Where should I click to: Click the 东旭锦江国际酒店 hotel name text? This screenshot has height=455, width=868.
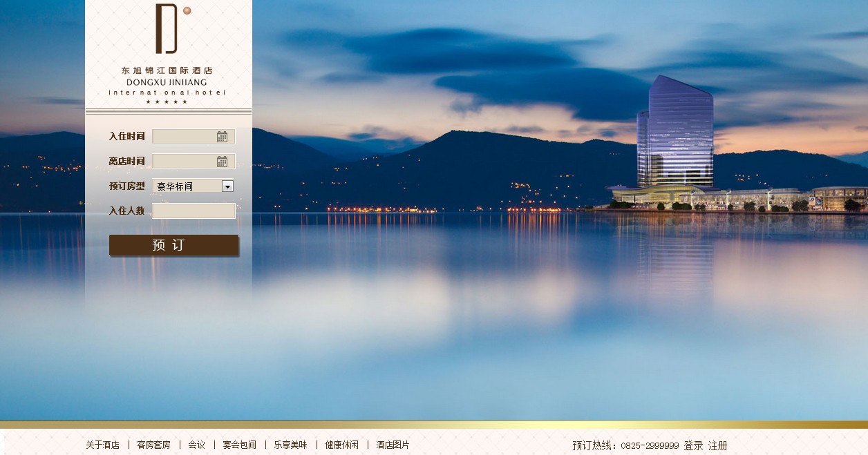pos(167,70)
